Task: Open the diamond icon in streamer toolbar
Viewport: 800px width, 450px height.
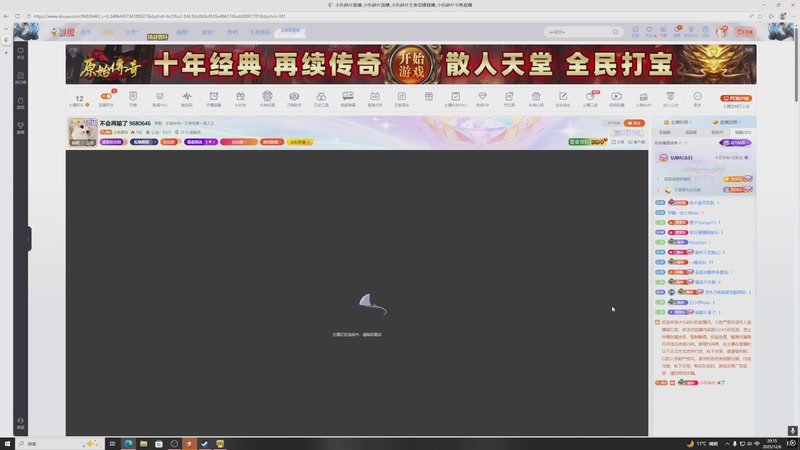Action: click(482, 96)
